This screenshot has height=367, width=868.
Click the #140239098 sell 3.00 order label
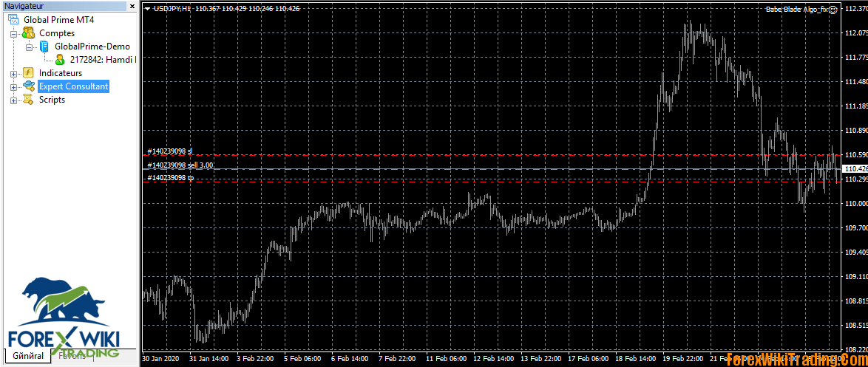[x=180, y=165]
